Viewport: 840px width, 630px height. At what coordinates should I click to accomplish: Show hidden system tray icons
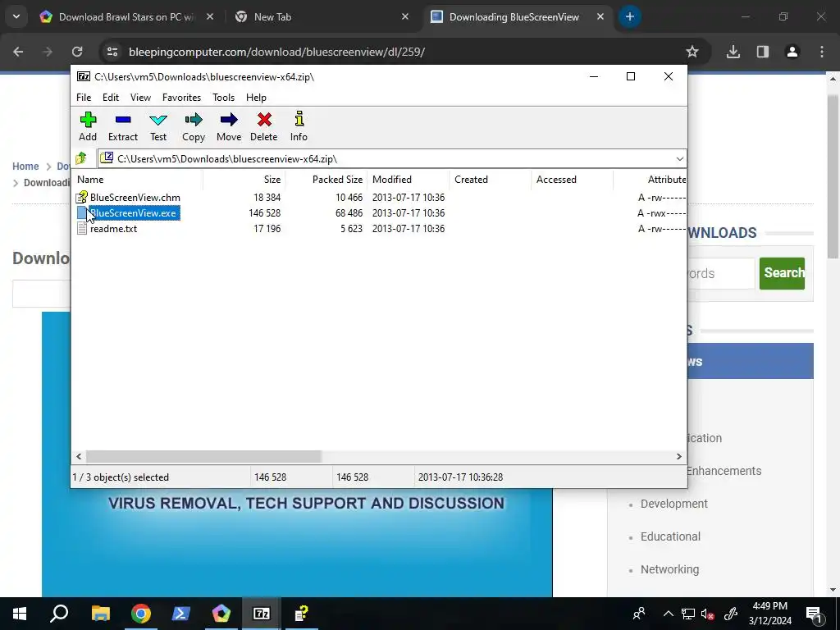tap(668, 614)
